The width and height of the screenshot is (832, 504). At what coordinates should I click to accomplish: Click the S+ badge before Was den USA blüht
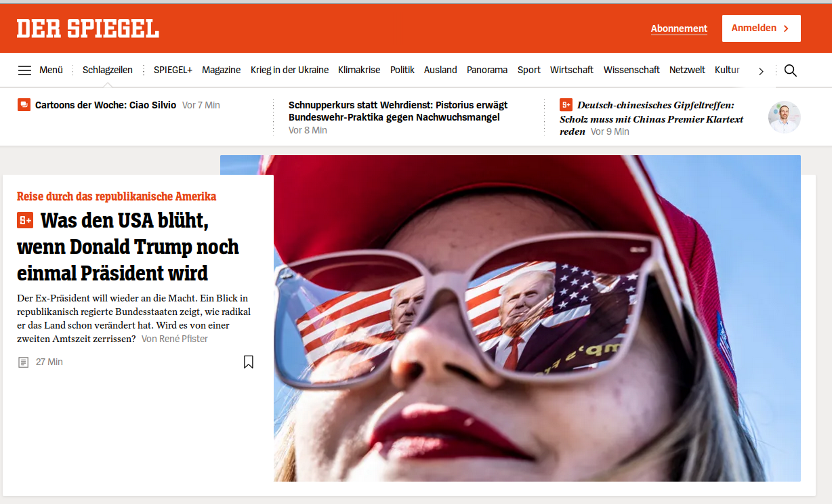point(25,220)
